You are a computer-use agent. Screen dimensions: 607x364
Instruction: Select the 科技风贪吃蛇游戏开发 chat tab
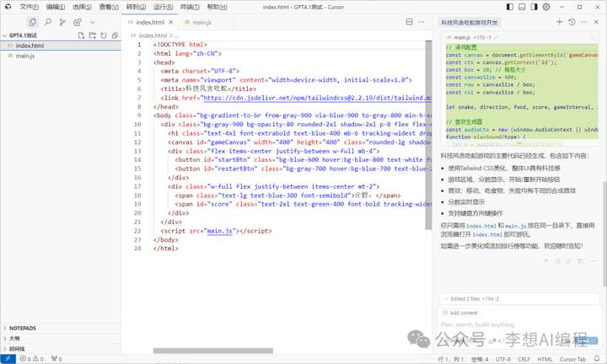pos(470,23)
